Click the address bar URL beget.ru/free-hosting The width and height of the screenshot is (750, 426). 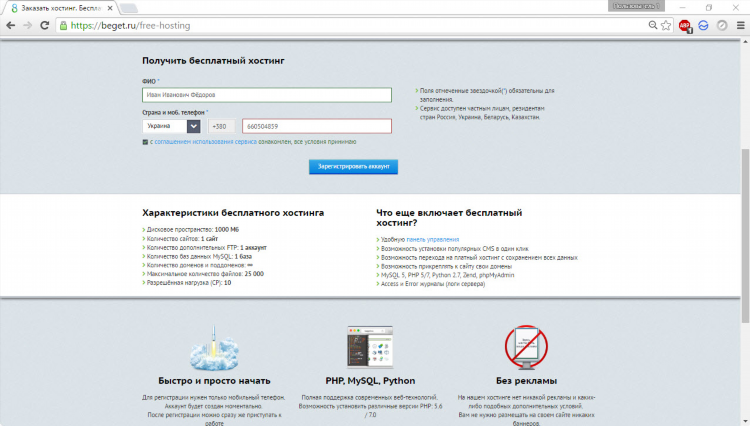pos(131,25)
